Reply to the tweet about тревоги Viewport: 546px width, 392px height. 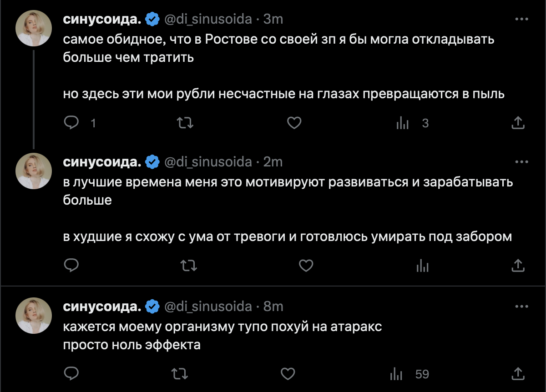click(71, 265)
